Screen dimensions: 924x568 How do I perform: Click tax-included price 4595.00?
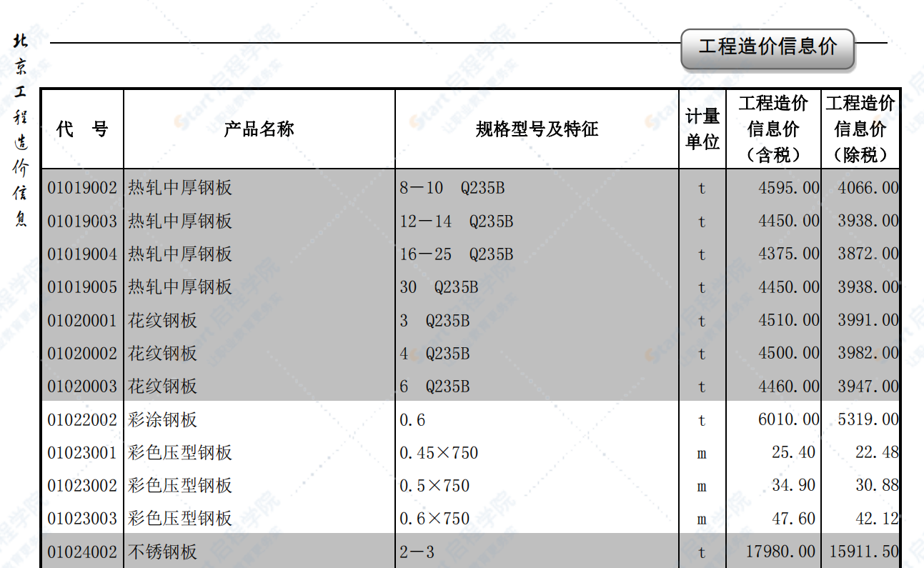(789, 188)
